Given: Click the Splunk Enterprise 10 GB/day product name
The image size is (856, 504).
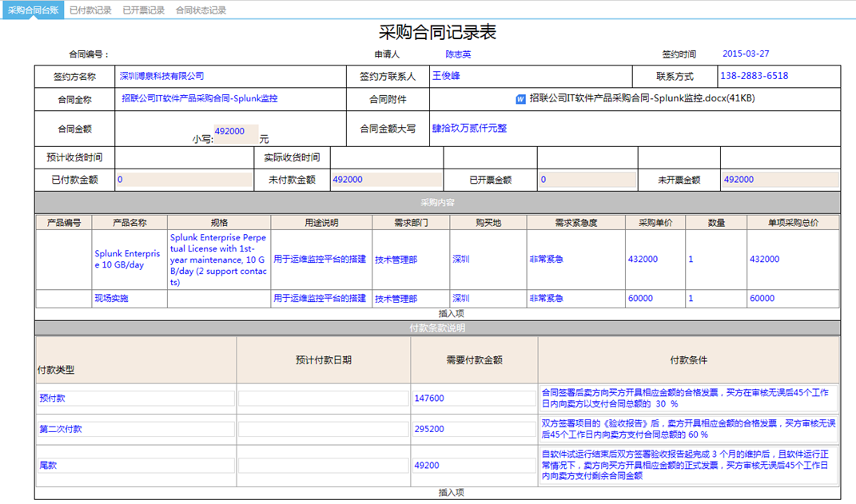Looking at the screenshot, I should 128,259.
